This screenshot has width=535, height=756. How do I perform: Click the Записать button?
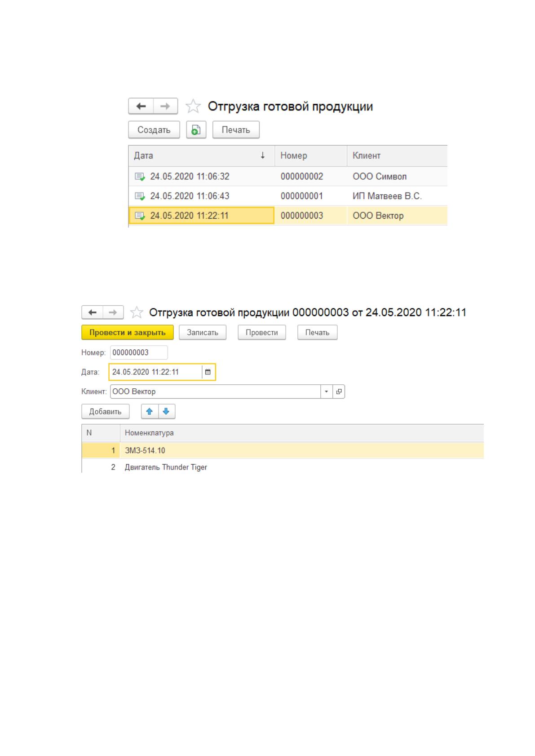pyautogui.click(x=203, y=333)
